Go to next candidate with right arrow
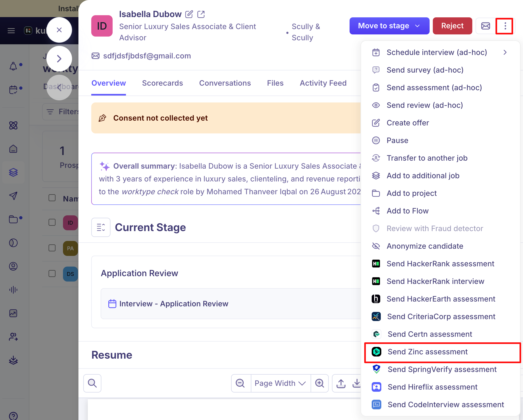523x420 pixels. point(59,59)
